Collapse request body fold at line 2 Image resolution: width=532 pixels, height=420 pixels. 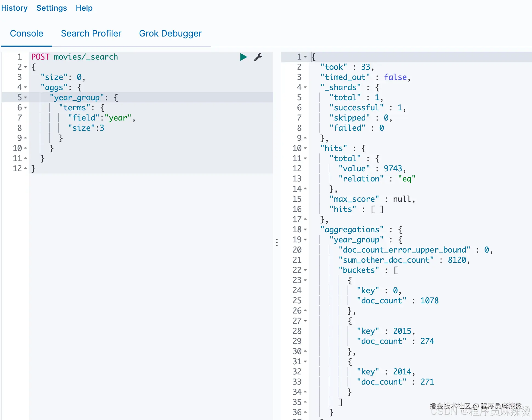click(26, 67)
